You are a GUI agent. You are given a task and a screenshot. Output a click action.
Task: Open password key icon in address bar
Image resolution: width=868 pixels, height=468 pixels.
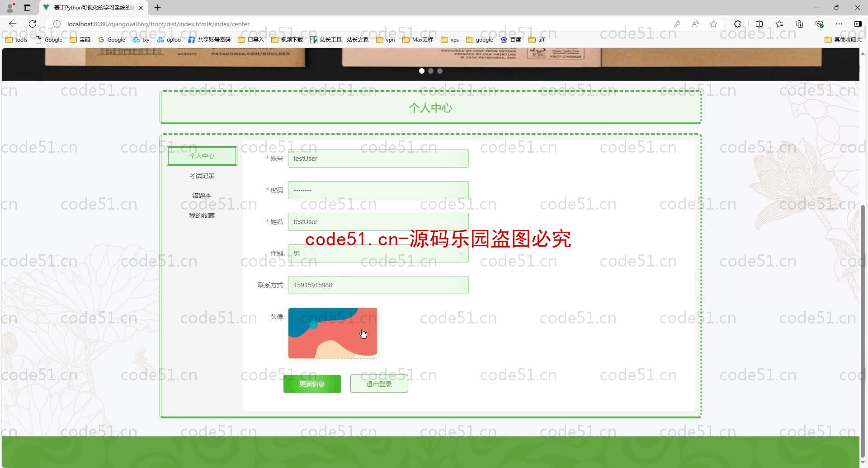tap(677, 24)
